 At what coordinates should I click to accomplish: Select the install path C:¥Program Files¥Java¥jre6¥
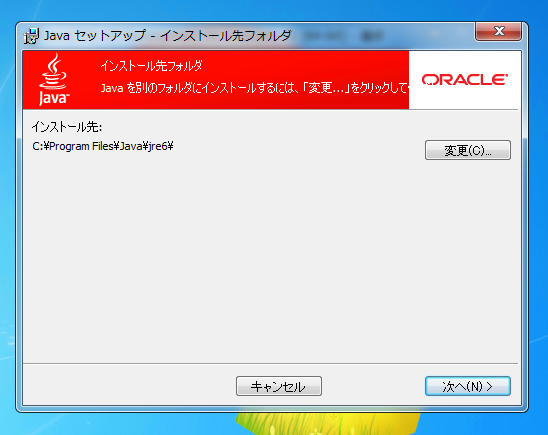(x=103, y=146)
